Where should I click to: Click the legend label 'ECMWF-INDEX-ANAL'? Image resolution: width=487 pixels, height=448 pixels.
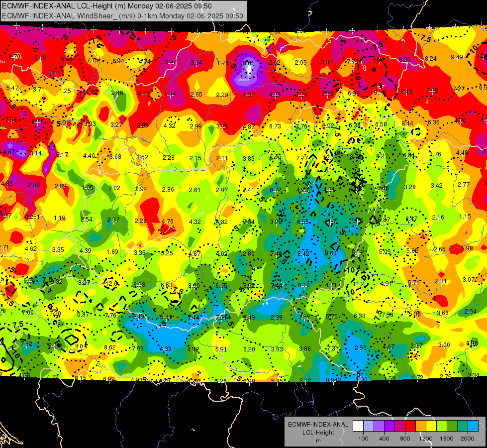point(318,425)
